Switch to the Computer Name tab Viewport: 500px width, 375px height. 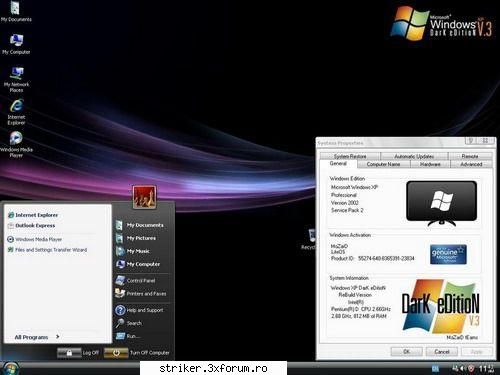point(383,164)
